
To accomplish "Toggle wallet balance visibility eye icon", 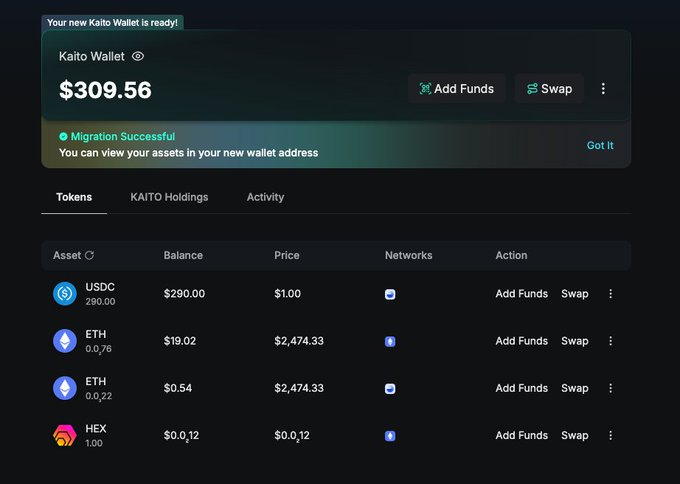I will [x=138, y=56].
